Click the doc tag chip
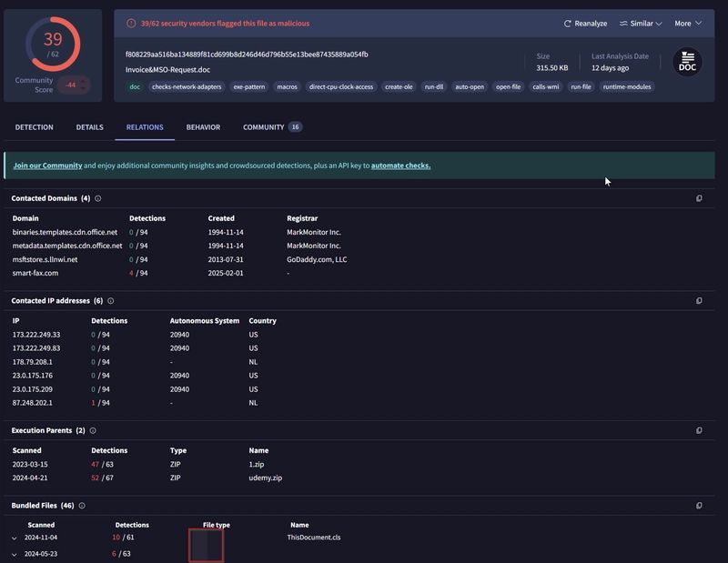Viewport: 728px width, 563px height. 135,86
